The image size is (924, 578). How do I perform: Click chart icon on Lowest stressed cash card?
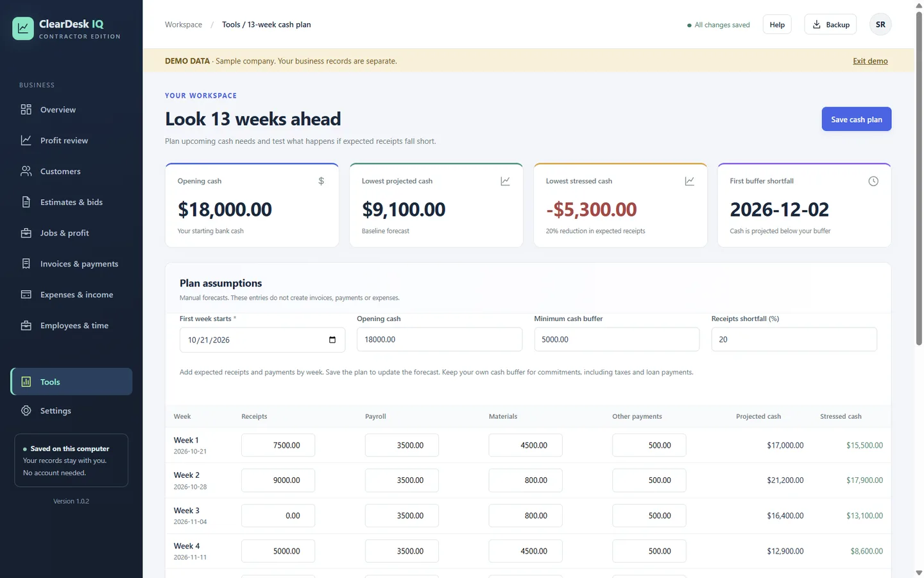pos(690,181)
